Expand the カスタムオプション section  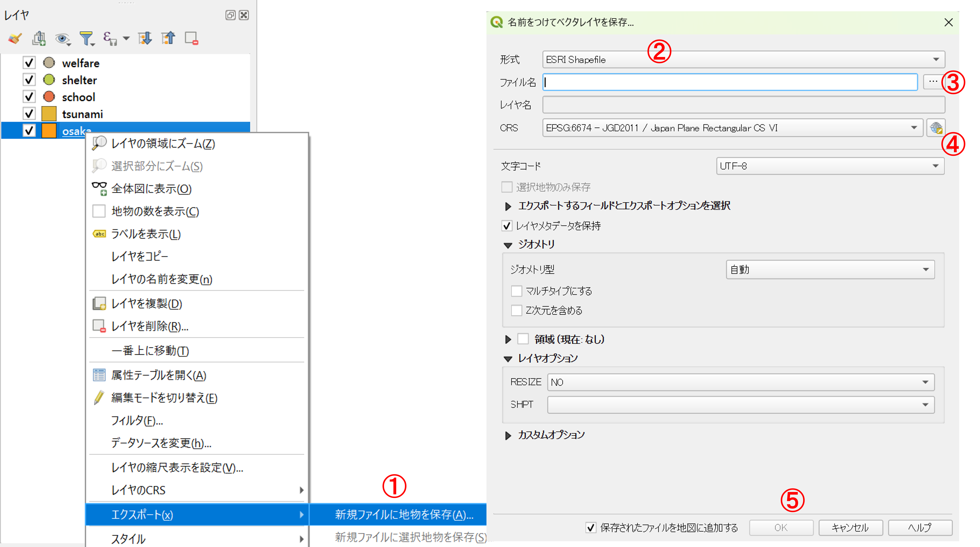coord(508,435)
